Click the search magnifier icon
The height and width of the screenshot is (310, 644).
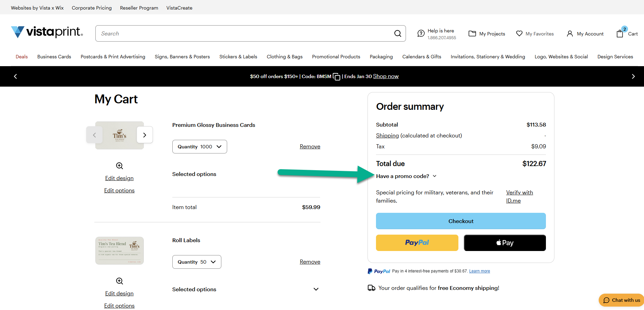click(397, 33)
